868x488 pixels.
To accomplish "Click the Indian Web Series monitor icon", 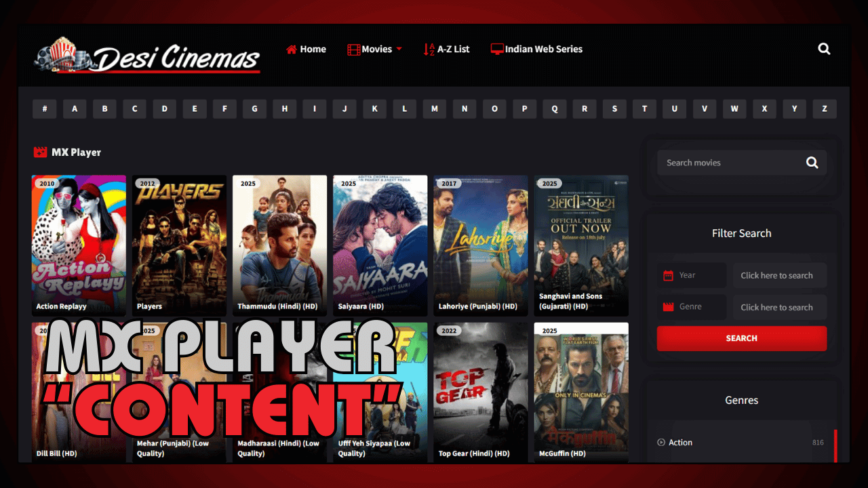I will coord(497,49).
